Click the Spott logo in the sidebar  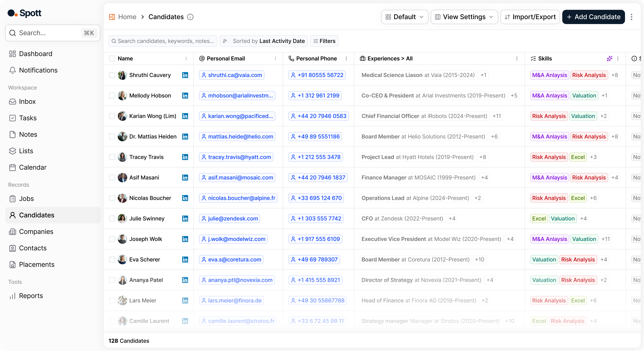24,13
